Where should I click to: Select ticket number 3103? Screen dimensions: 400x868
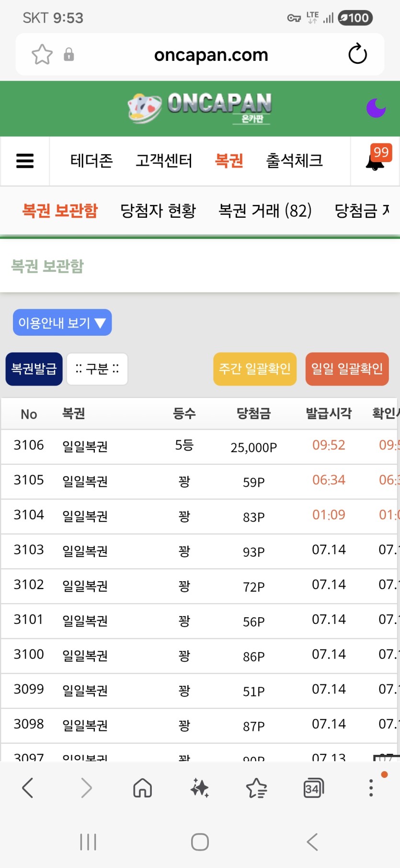point(29,550)
